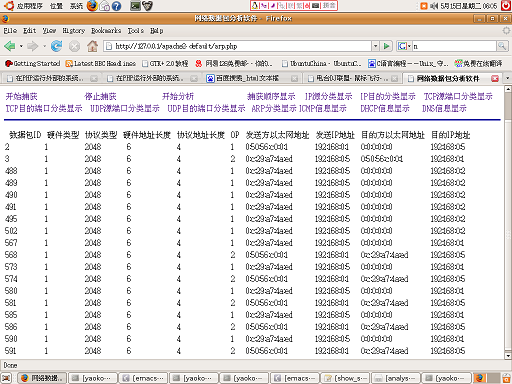Click the page scrollbar up arrow
Viewport: 512px width, 384px height.
508,89
